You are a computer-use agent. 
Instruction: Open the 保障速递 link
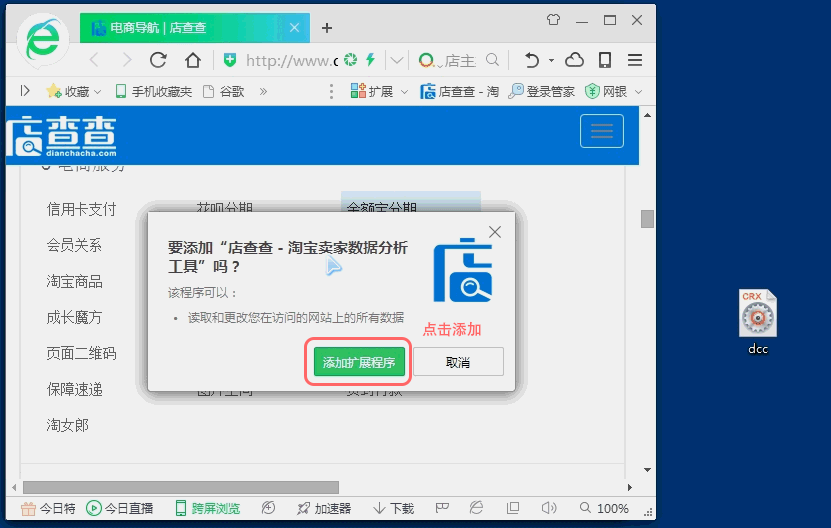(74, 389)
